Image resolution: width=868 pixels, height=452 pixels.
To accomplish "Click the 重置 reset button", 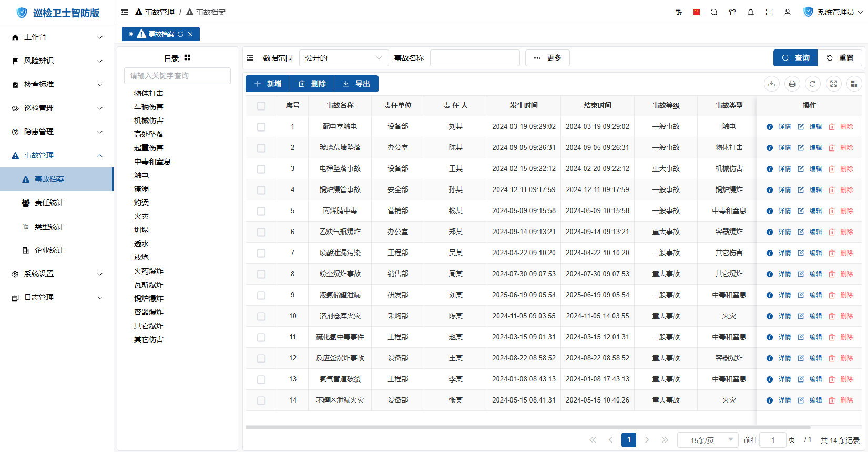I will 840,58.
